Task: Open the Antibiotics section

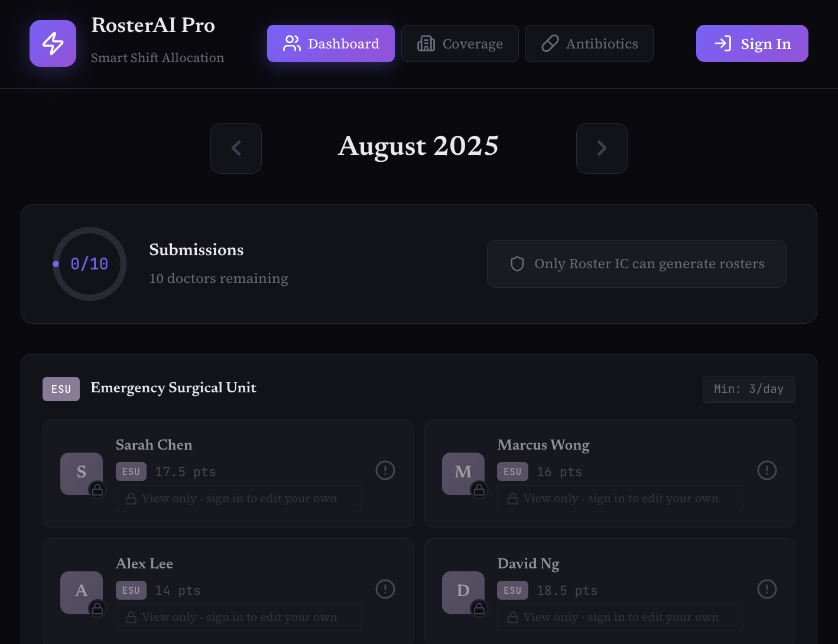Action: point(589,43)
